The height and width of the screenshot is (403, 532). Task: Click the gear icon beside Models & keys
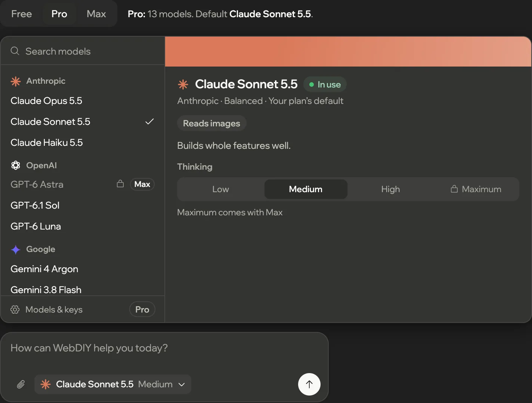coord(15,310)
